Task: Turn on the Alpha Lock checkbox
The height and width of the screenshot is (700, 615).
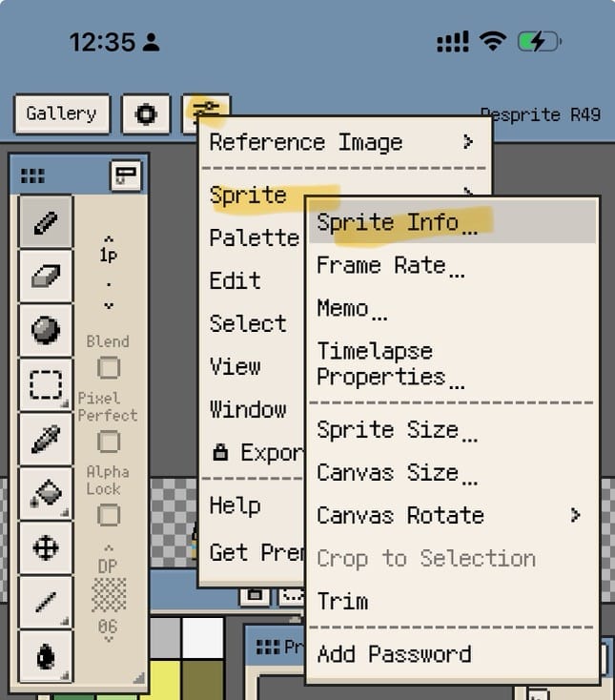Action: pyautogui.click(x=110, y=515)
